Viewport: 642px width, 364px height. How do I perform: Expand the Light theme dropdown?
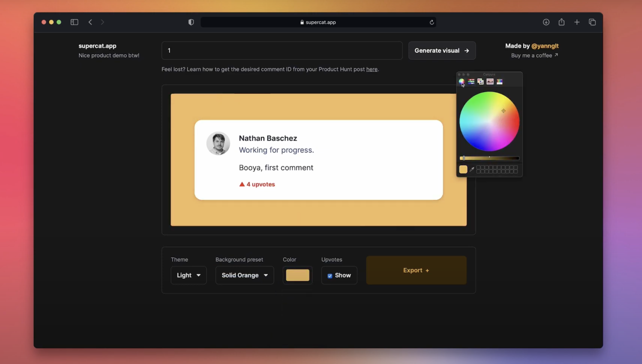point(188,275)
